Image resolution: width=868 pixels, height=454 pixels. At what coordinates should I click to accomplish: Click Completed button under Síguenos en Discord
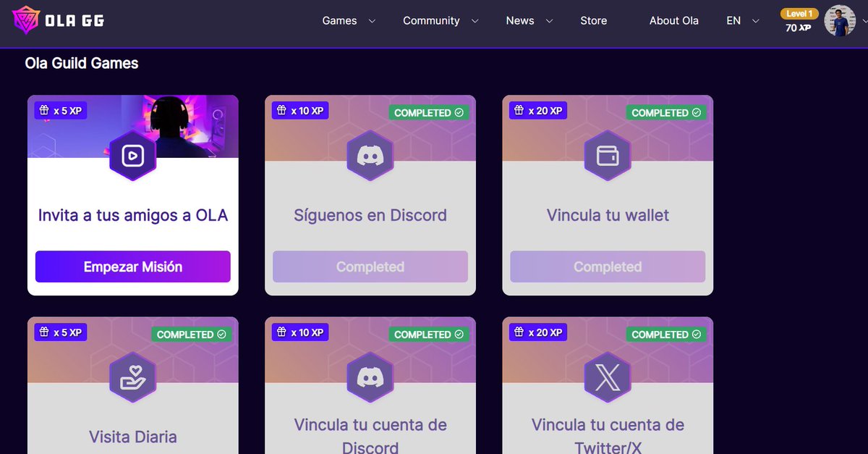click(370, 266)
